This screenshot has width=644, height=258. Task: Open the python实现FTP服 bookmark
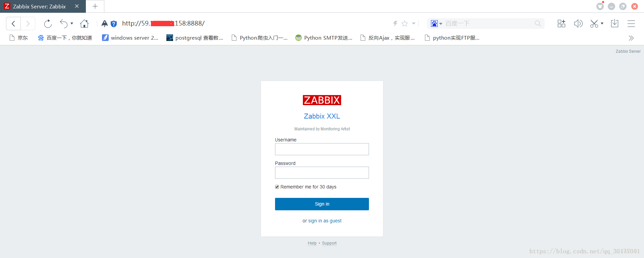click(452, 38)
